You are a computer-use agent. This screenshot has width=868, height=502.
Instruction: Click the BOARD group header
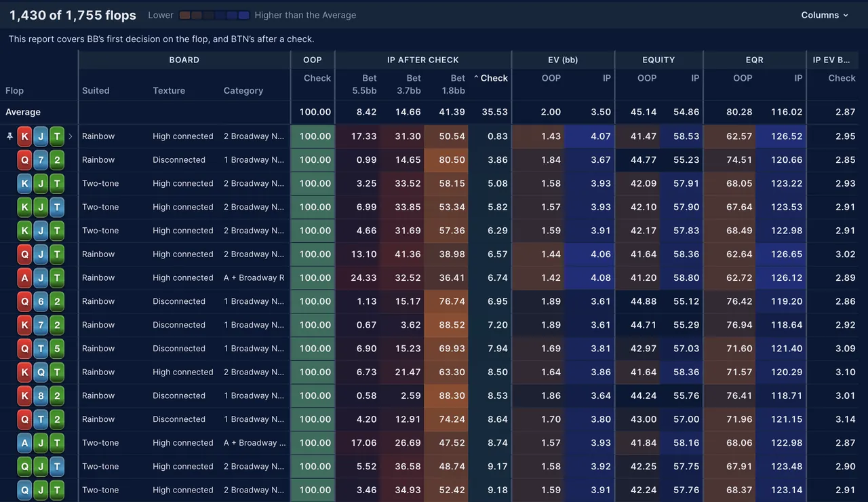[184, 60]
